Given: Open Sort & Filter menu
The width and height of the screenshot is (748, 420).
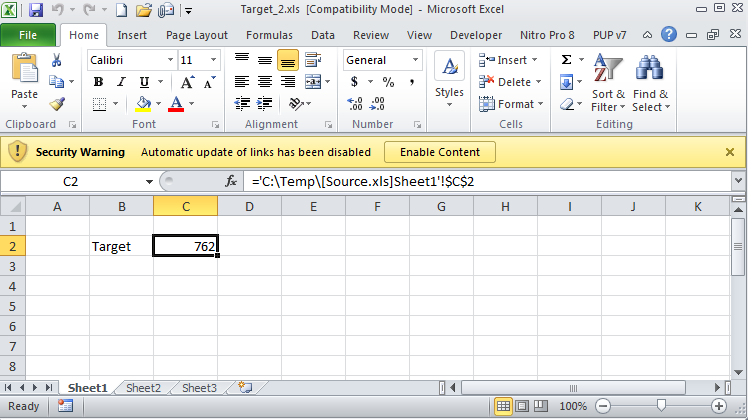Looking at the screenshot, I should coord(608,83).
